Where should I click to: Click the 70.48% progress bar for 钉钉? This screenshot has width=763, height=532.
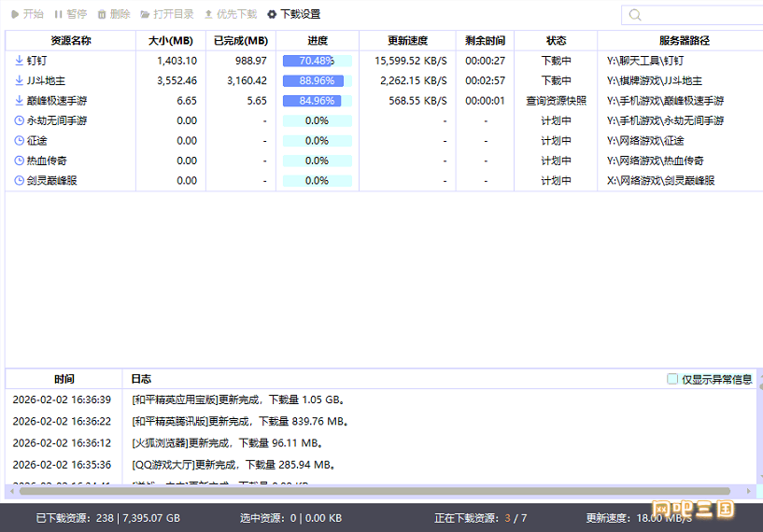tap(318, 61)
